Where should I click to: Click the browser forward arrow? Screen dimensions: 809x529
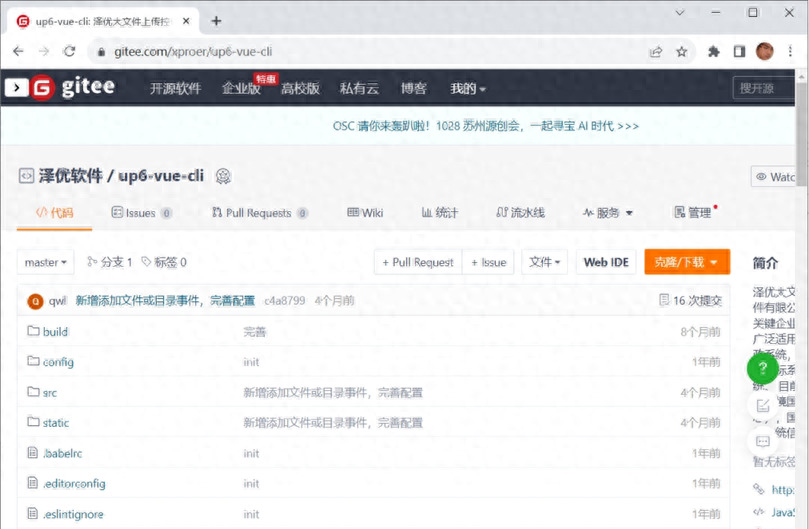coord(44,52)
